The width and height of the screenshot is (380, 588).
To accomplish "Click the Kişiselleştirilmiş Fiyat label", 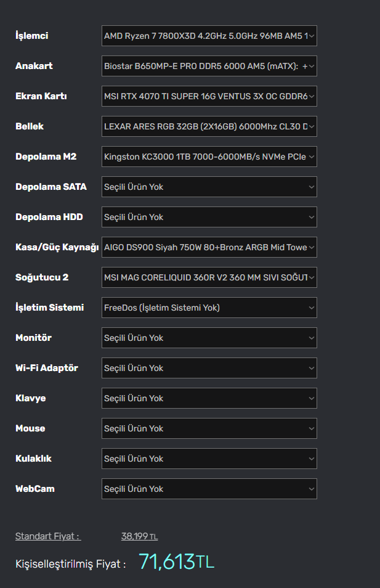I will click(x=70, y=564).
